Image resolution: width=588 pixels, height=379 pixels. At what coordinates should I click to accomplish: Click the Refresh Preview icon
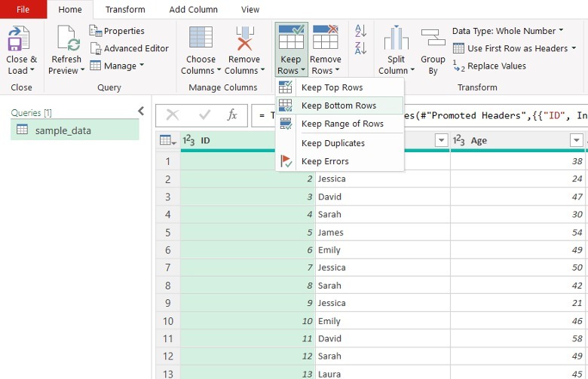(x=67, y=39)
